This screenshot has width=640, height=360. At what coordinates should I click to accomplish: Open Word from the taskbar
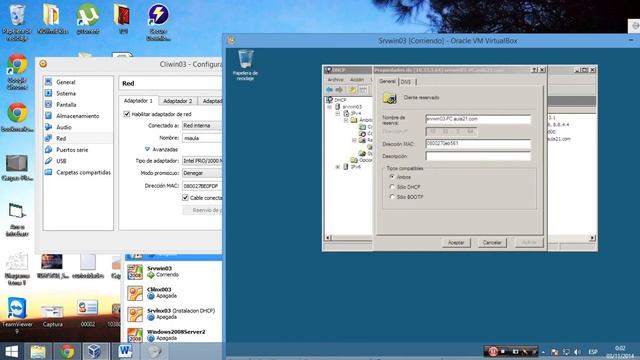[x=125, y=351]
